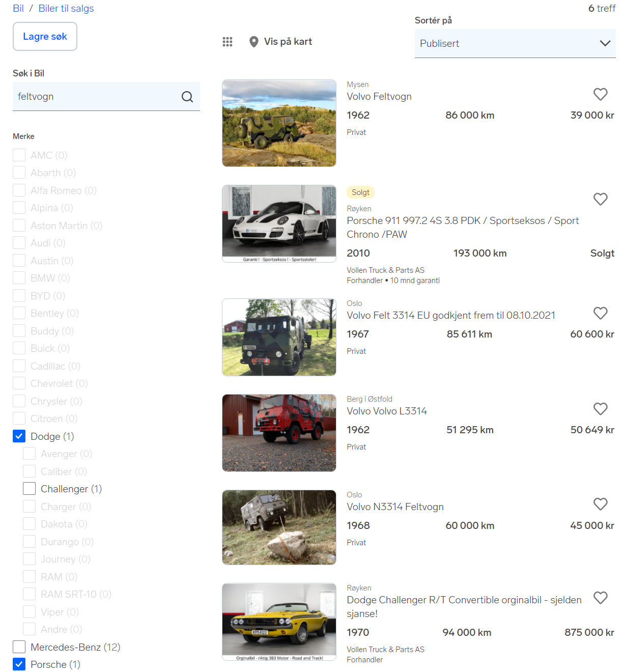Image resolution: width=626 pixels, height=672 pixels.
Task: Check the Mercedes-Benz brand checkbox
Action: tap(19, 647)
